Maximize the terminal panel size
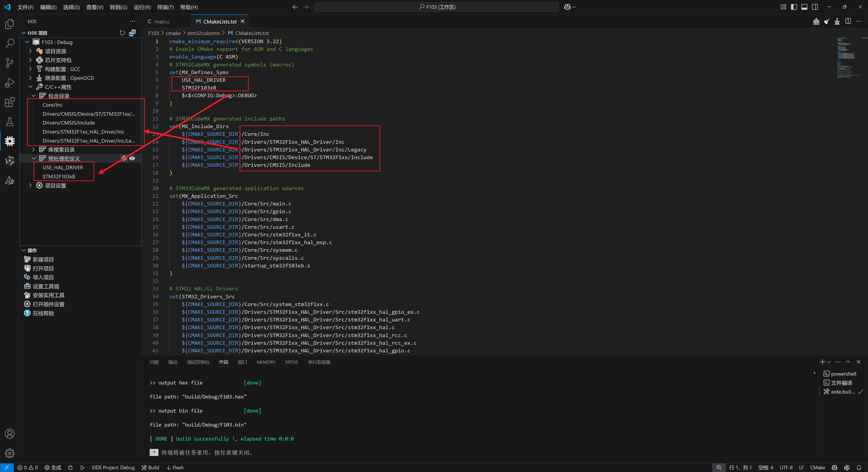Viewport: 868px width, 472px height. click(848, 362)
